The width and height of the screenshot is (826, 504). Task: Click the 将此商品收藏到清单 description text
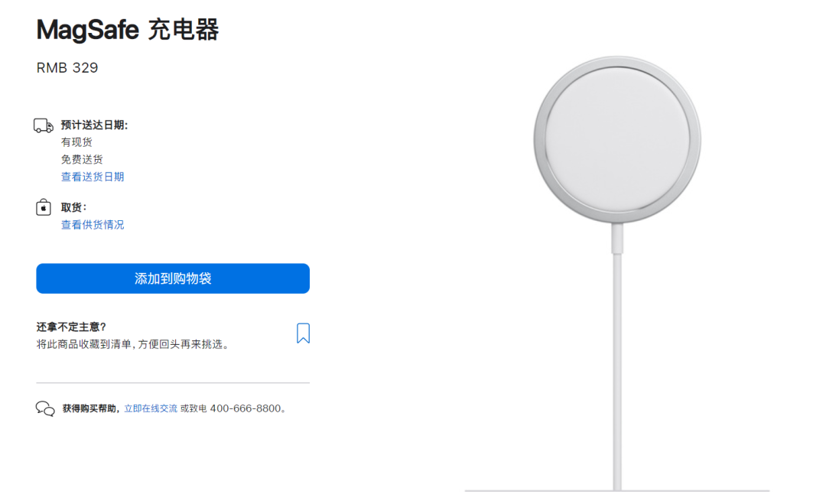coord(132,344)
